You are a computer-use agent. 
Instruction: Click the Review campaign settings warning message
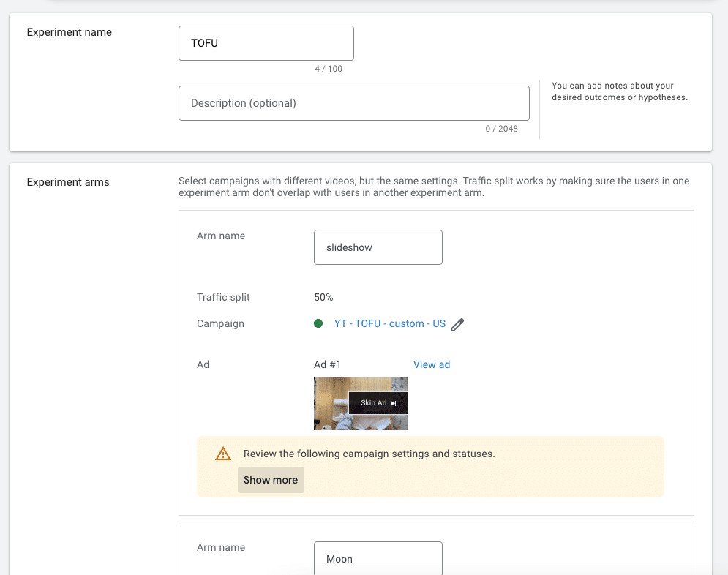tap(369, 454)
